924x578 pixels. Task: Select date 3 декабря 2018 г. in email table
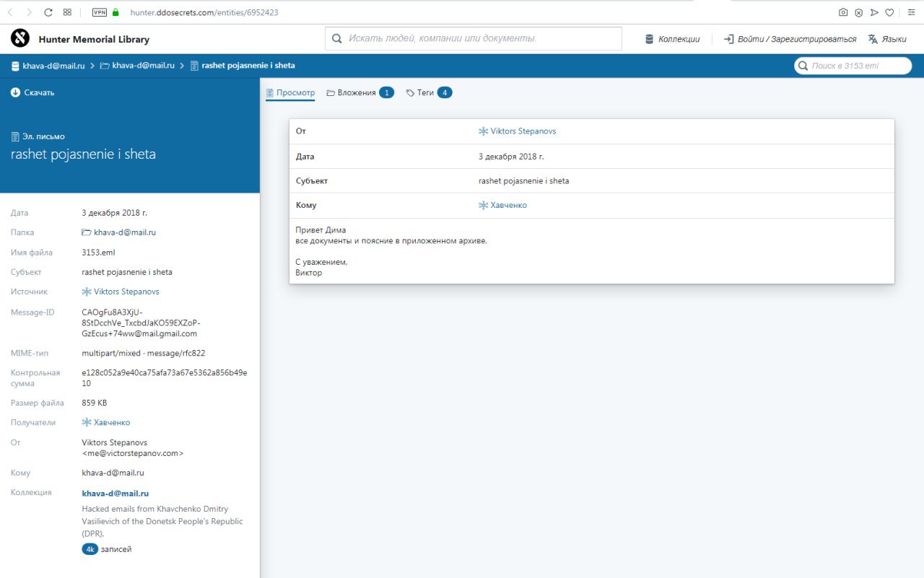click(x=511, y=157)
